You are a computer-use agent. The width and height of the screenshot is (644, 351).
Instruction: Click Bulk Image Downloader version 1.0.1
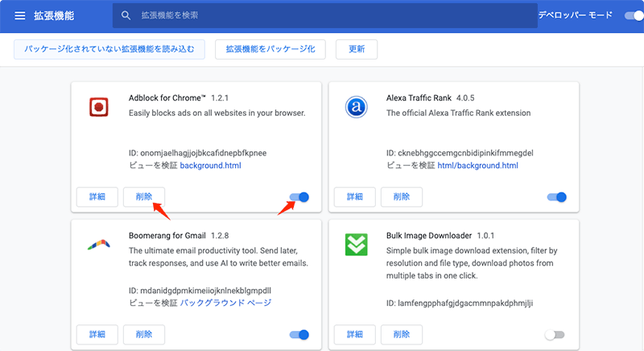(x=485, y=236)
